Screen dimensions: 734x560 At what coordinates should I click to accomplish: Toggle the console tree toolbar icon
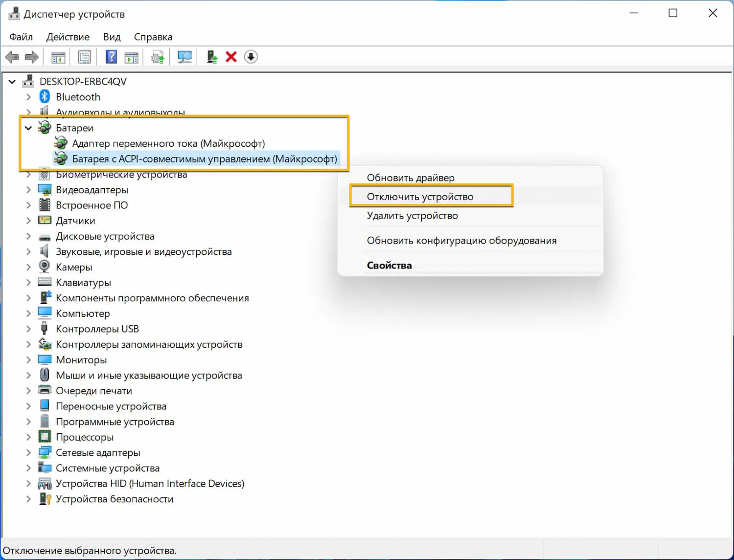click(x=58, y=57)
